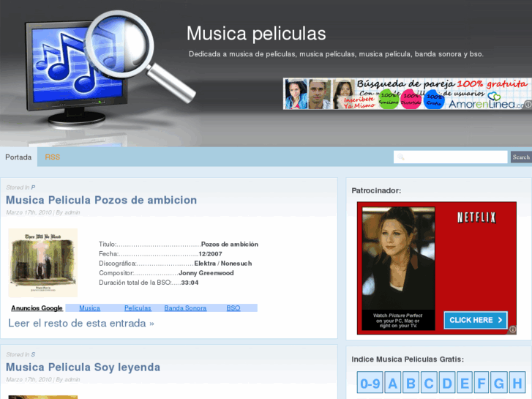Screen dimensions: 532x399
Task: Open the Anuncios Google link
Action: tap(37, 308)
